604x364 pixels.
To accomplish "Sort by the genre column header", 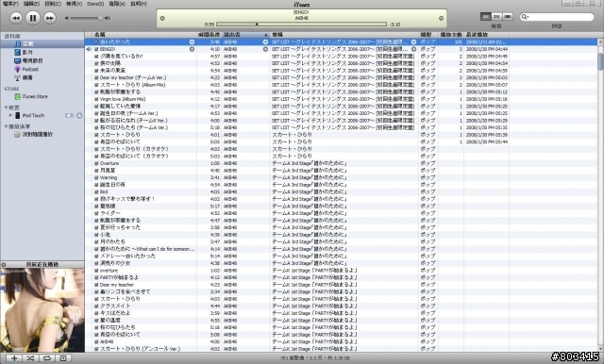I will (x=428, y=35).
